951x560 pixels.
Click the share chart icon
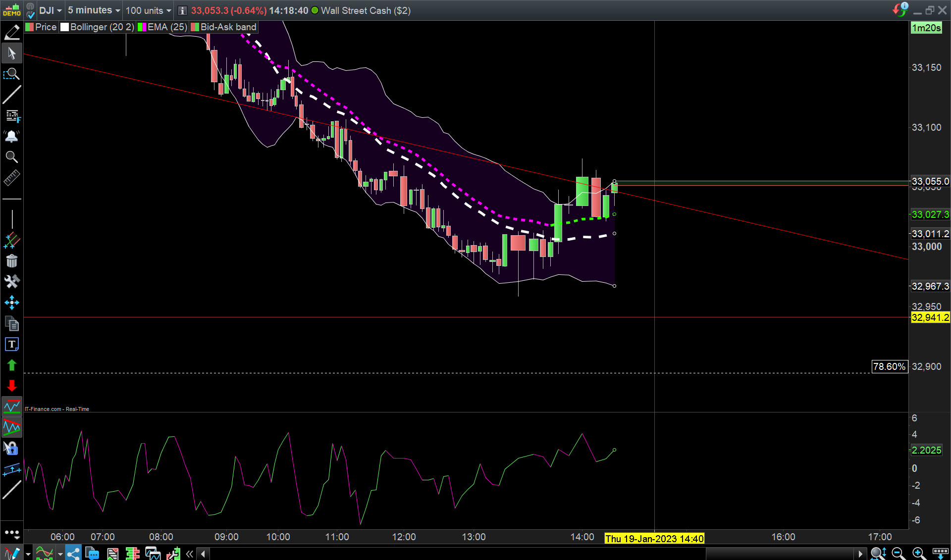tap(73, 553)
